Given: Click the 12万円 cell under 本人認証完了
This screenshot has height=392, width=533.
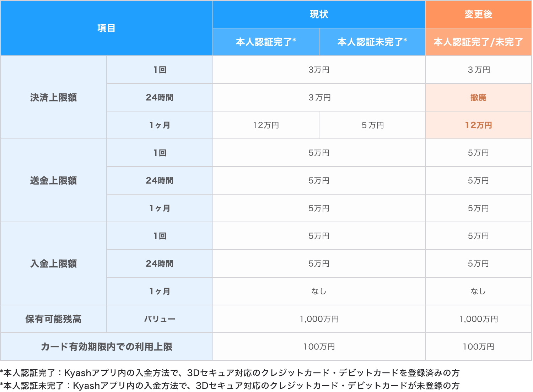Looking at the screenshot, I should 265,125.
